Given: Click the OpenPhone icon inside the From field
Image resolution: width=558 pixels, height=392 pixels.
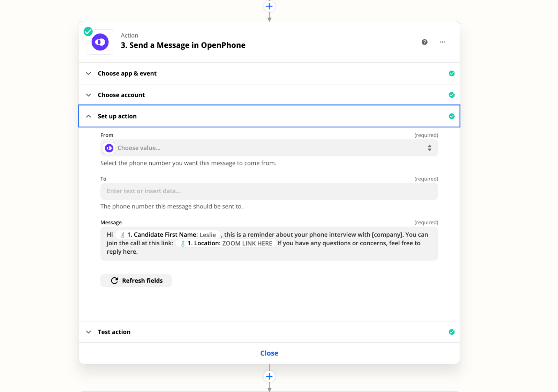Looking at the screenshot, I should tap(109, 148).
